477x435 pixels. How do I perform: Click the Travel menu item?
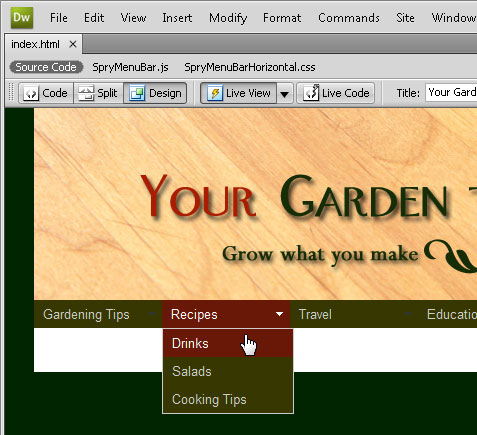[354, 314]
